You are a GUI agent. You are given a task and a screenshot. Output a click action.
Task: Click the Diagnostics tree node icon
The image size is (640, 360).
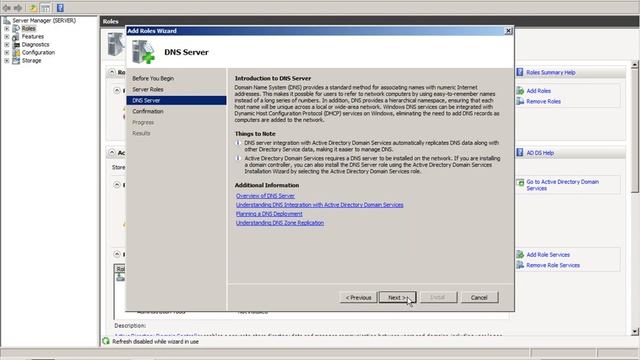16,44
